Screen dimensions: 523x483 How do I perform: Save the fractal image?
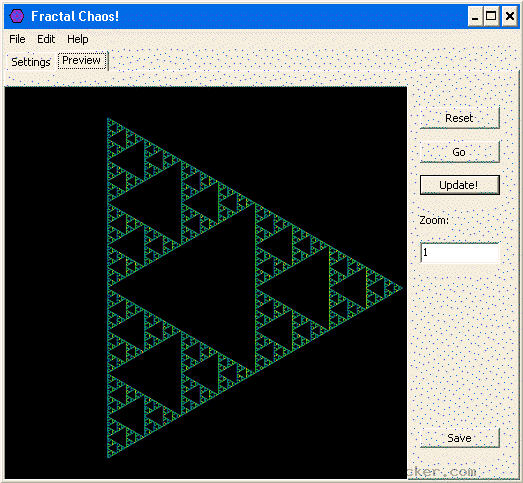click(x=459, y=438)
